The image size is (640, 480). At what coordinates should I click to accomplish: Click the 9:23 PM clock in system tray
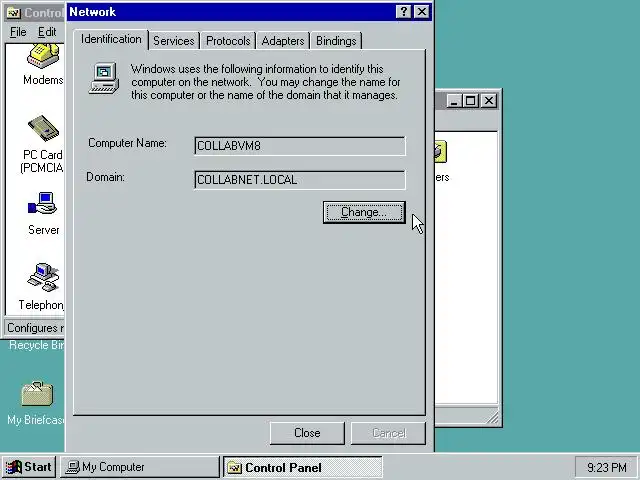tap(607, 467)
